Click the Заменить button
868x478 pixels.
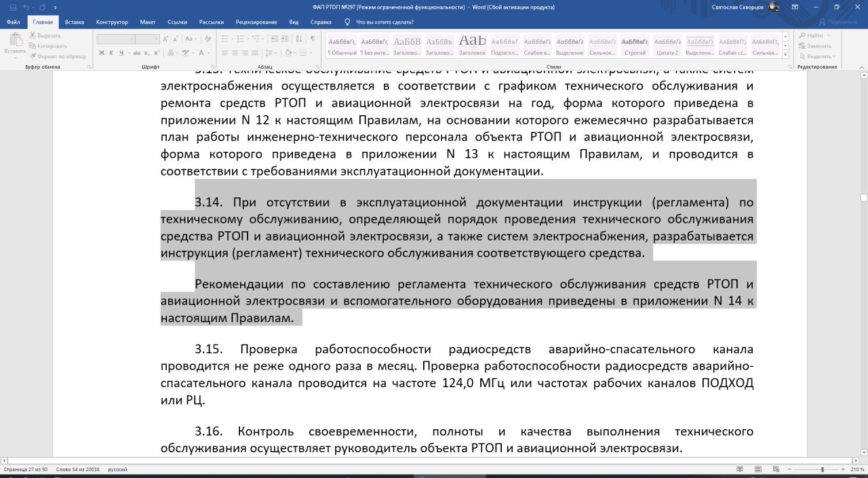[814, 45]
